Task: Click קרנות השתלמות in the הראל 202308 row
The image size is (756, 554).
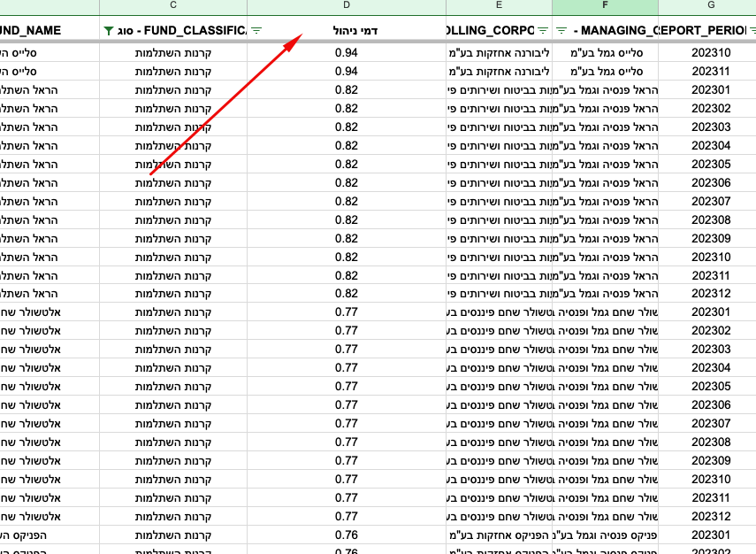Action: coord(173,220)
